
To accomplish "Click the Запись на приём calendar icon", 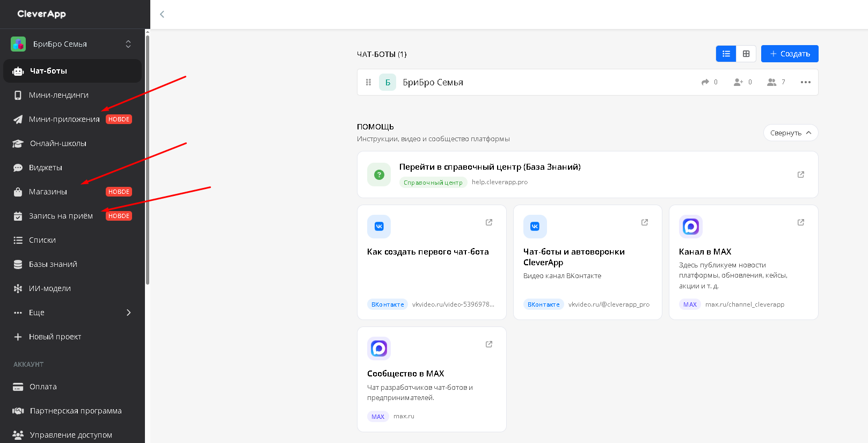I will 18,216.
